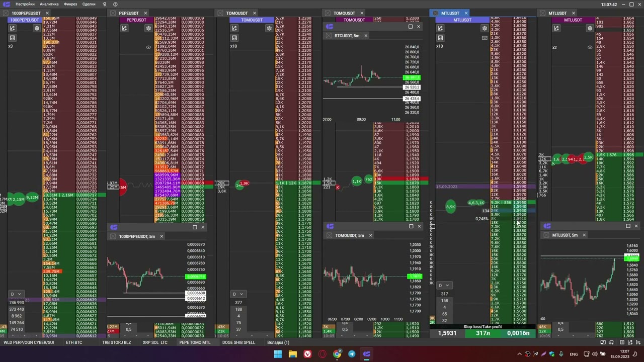644x362 pixels.
Task: Open D dropdown in first MTLUSDT panel
Action: (x=443, y=286)
